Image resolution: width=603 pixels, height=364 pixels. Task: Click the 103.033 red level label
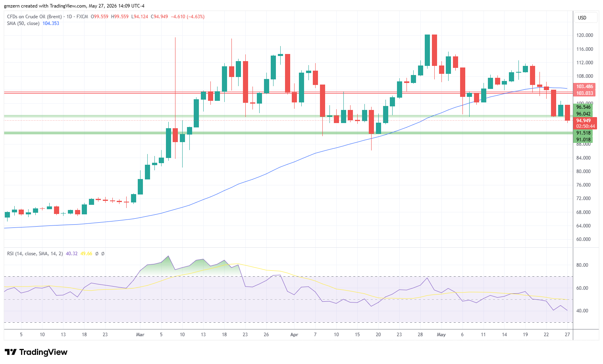[585, 93]
